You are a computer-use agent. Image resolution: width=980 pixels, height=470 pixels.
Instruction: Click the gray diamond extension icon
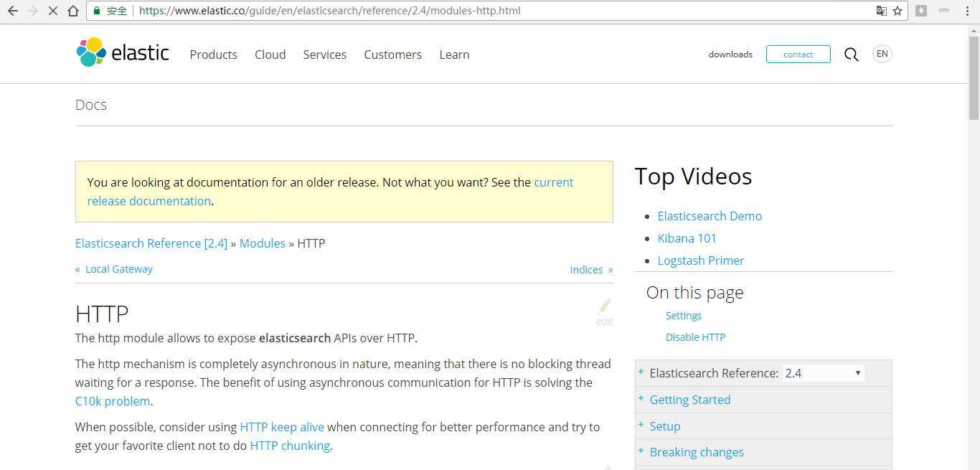(x=921, y=11)
